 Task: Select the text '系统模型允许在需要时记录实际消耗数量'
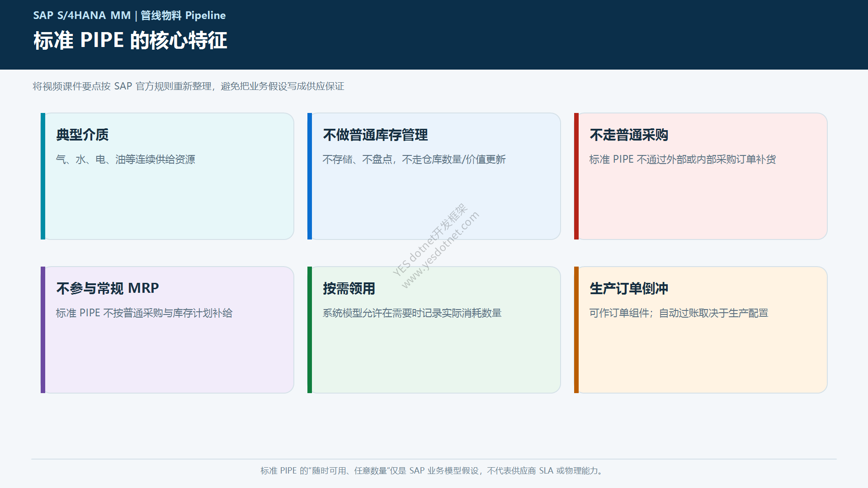[x=412, y=313]
